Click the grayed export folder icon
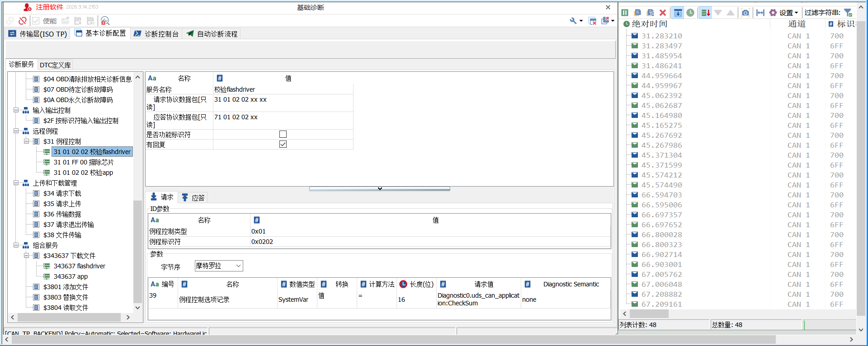This screenshot has width=868, height=346. pyautogui.click(x=65, y=21)
